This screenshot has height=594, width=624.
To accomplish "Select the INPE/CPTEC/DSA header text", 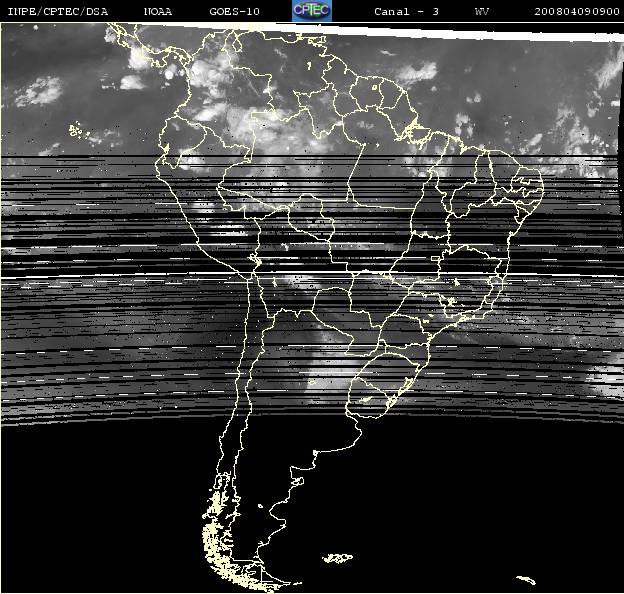I will click(x=58, y=12).
